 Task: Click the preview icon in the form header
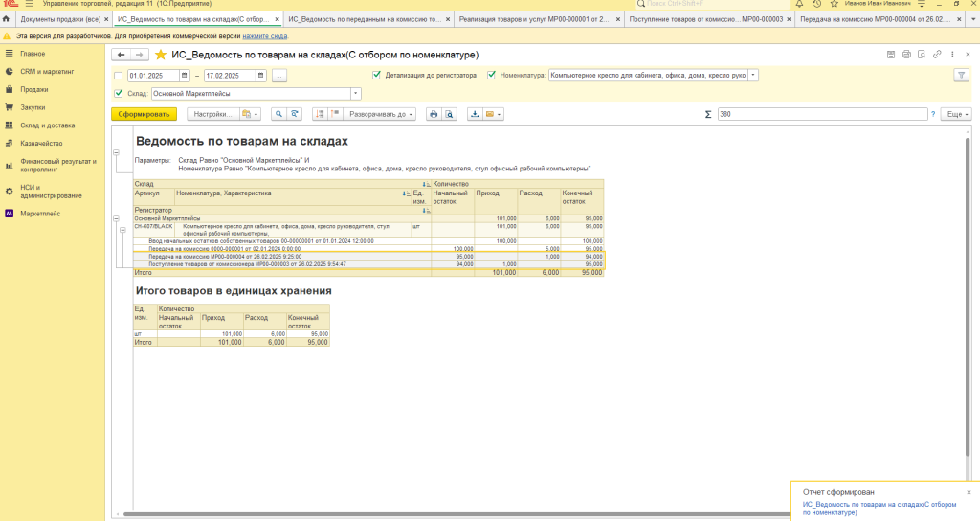[x=922, y=55]
